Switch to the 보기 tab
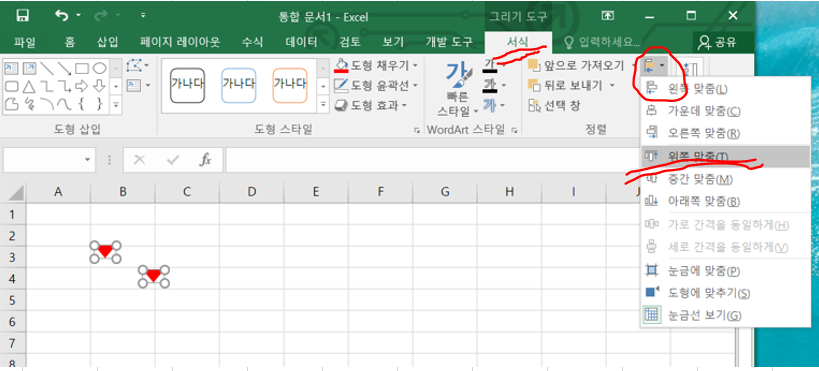The height and width of the screenshot is (371, 819). coord(393,42)
